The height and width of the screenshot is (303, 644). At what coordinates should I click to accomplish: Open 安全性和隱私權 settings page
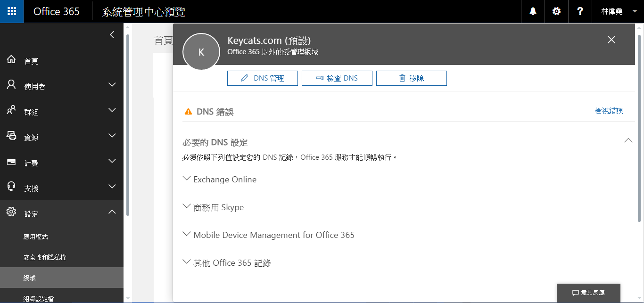45,257
